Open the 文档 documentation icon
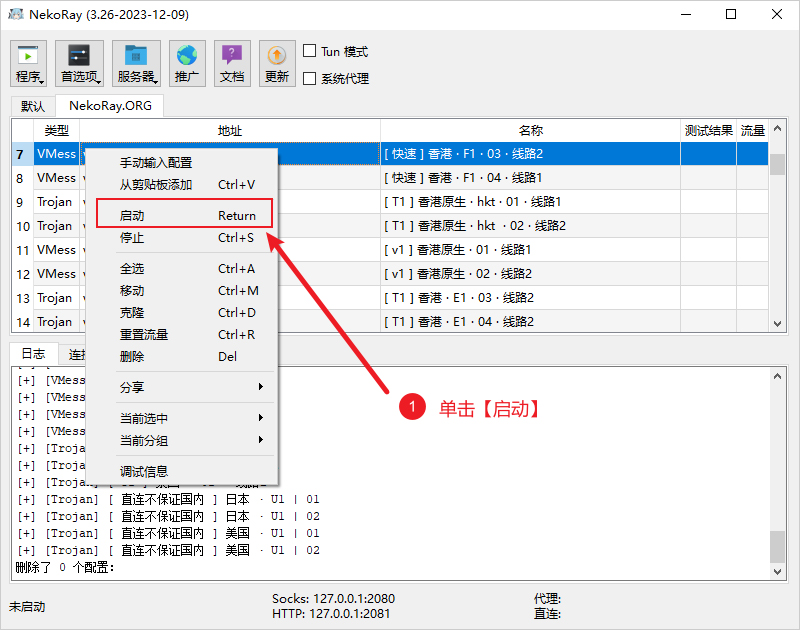 click(232, 62)
